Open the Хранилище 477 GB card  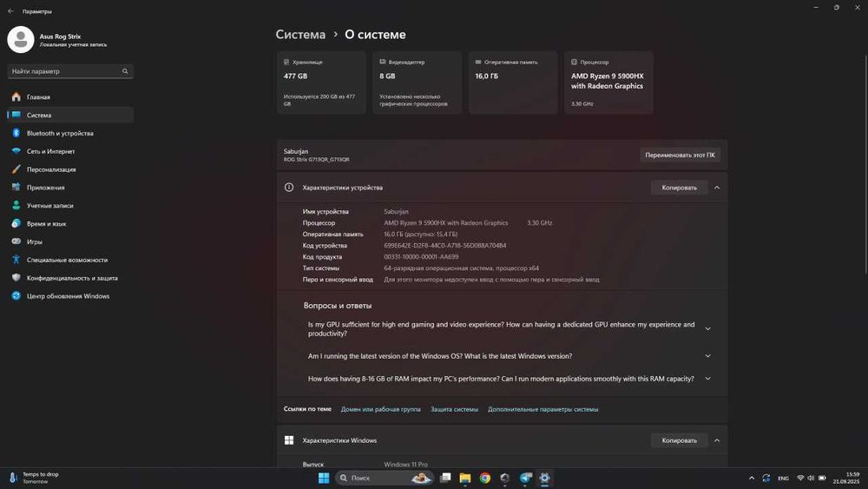321,83
